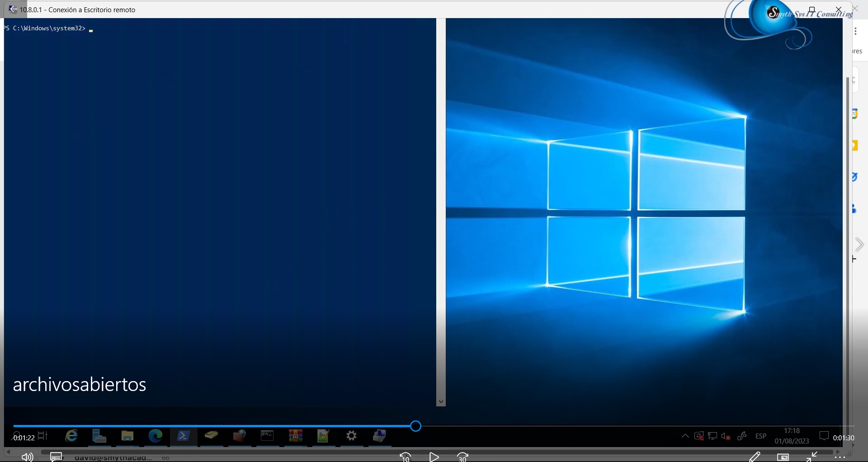Go back with the arrow in the title bar
Screen dimensions: 868x462
pyautogui.click(x=13, y=9)
